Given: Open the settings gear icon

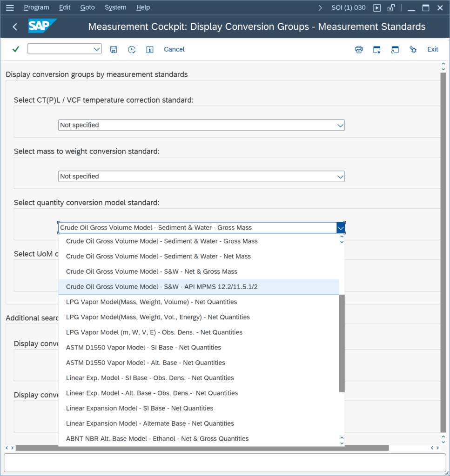Looking at the screenshot, I should click(413, 49).
